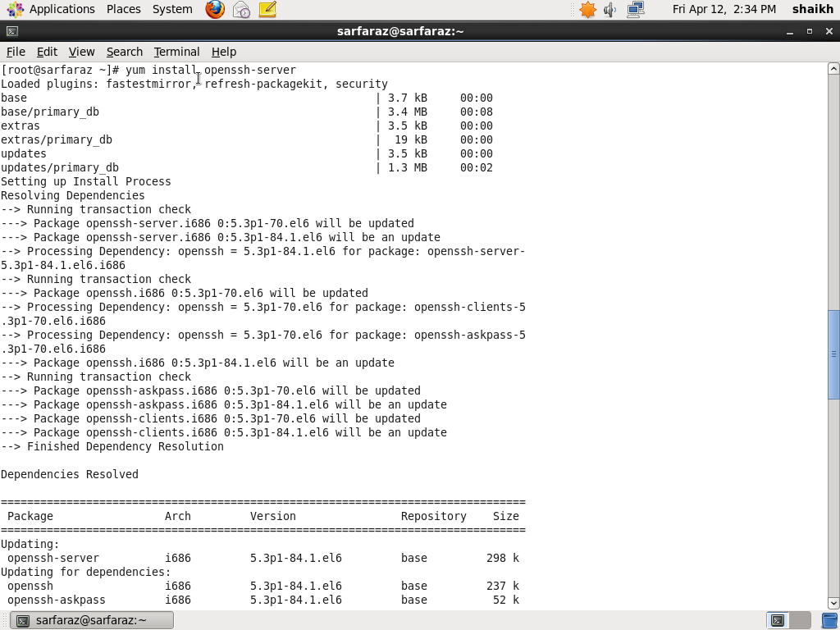Open the sticky notes launcher icon
This screenshot has height=630, width=840.
coord(267,9)
